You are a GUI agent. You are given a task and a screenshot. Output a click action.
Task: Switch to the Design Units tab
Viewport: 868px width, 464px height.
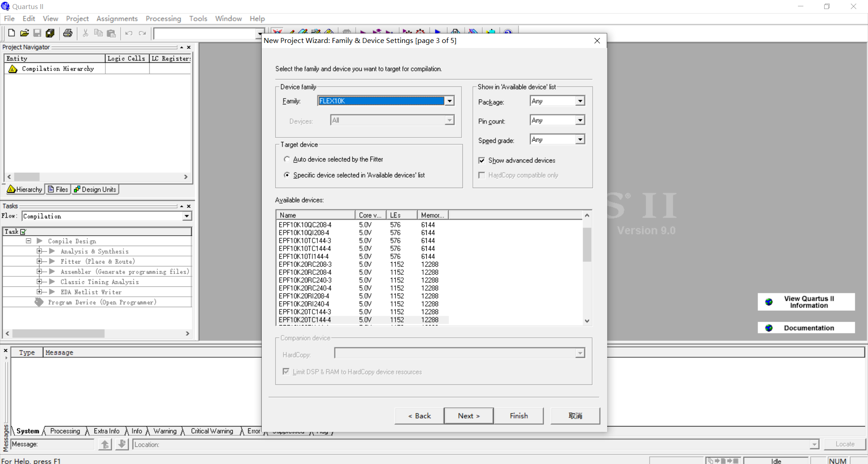point(95,189)
